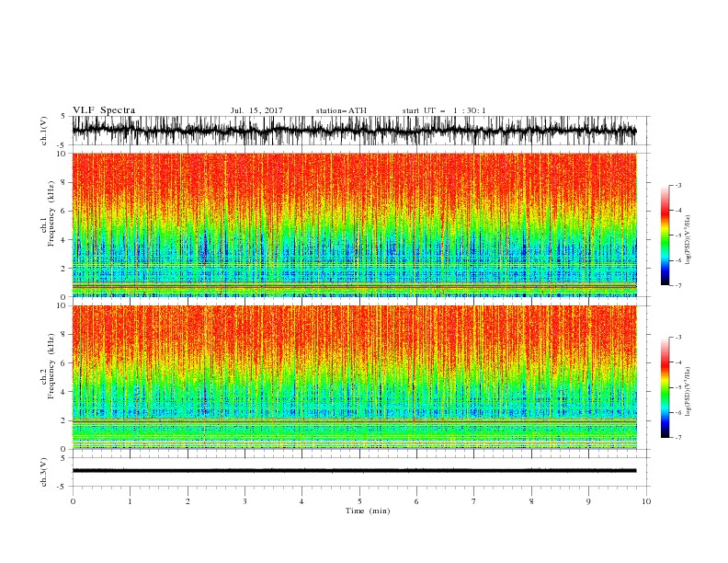Click the "2" frequency tick on ch.2 spectrogram
The height and width of the screenshot is (563, 728).
[64, 420]
